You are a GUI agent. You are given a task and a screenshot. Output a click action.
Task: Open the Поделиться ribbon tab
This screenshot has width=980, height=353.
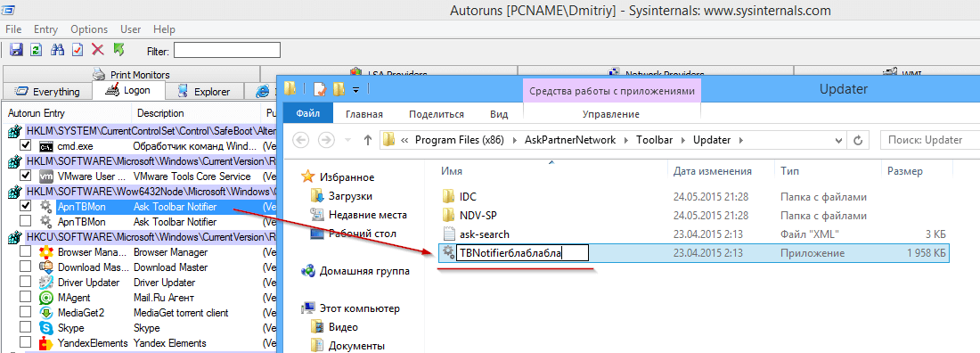[437, 114]
